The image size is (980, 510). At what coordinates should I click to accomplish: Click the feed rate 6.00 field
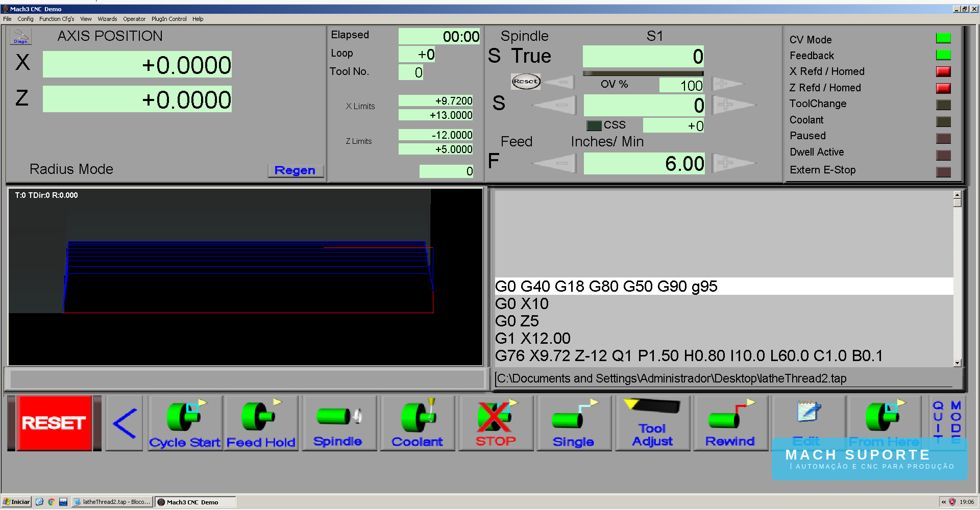click(x=644, y=164)
